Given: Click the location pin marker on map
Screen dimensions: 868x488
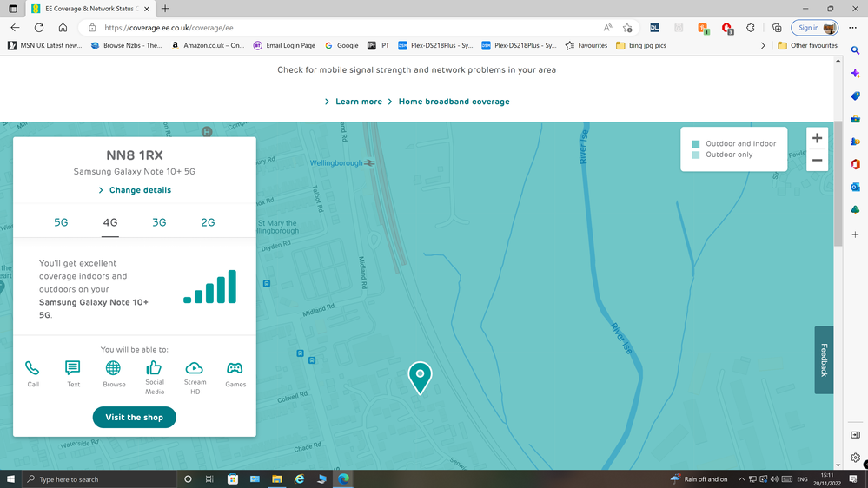Looking at the screenshot, I should coord(421,378).
